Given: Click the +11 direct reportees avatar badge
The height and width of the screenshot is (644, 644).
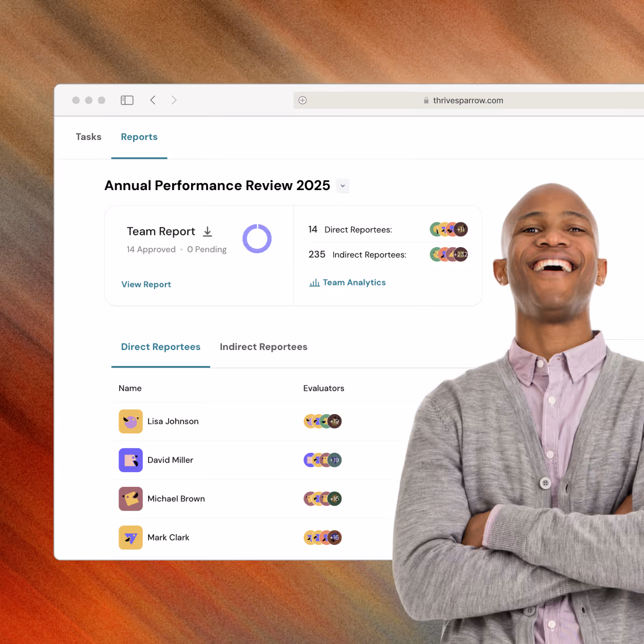Looking at the screenshot, I should coord(461,229).
